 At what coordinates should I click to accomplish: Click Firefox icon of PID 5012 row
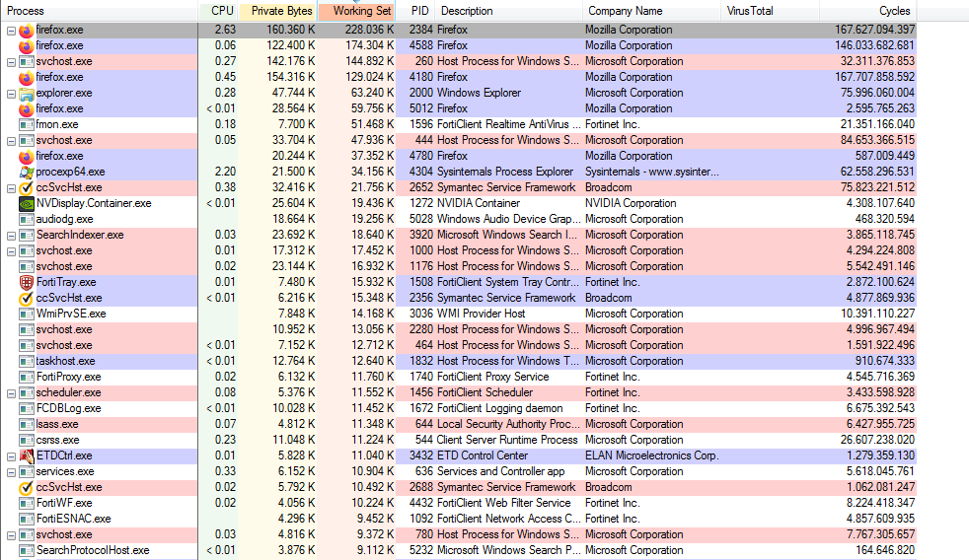(x=26, y=108)
